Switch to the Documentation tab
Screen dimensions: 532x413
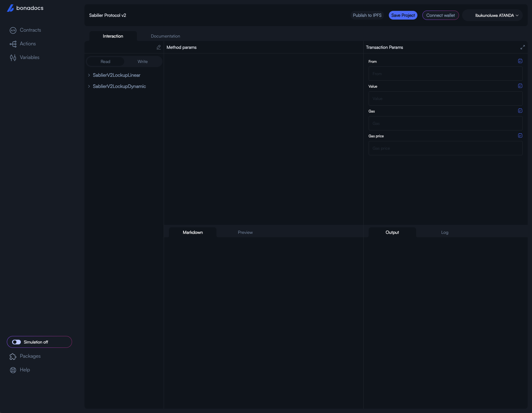pos(166,36)
